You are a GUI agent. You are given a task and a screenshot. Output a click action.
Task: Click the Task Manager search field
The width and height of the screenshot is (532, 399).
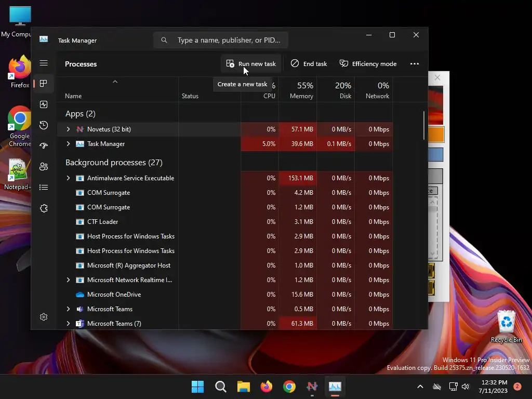221,40
